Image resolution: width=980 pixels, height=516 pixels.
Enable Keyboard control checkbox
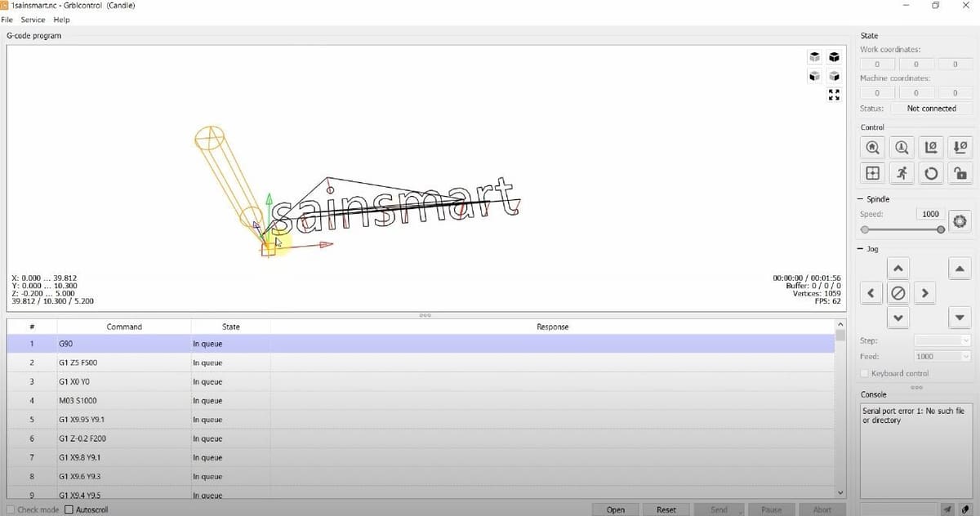coord(866,373)
